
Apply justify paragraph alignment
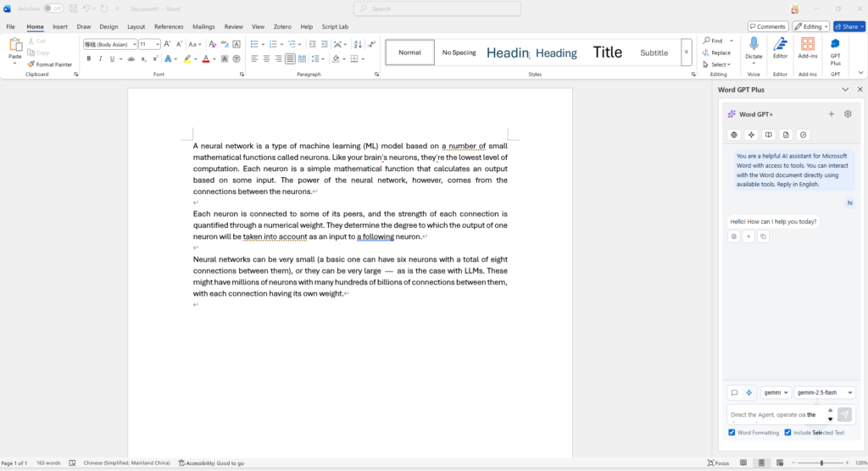(291, 58)
